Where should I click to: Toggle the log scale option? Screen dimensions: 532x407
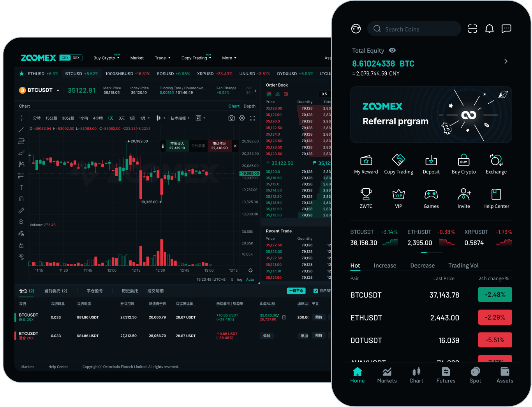[x=240, y=280]
